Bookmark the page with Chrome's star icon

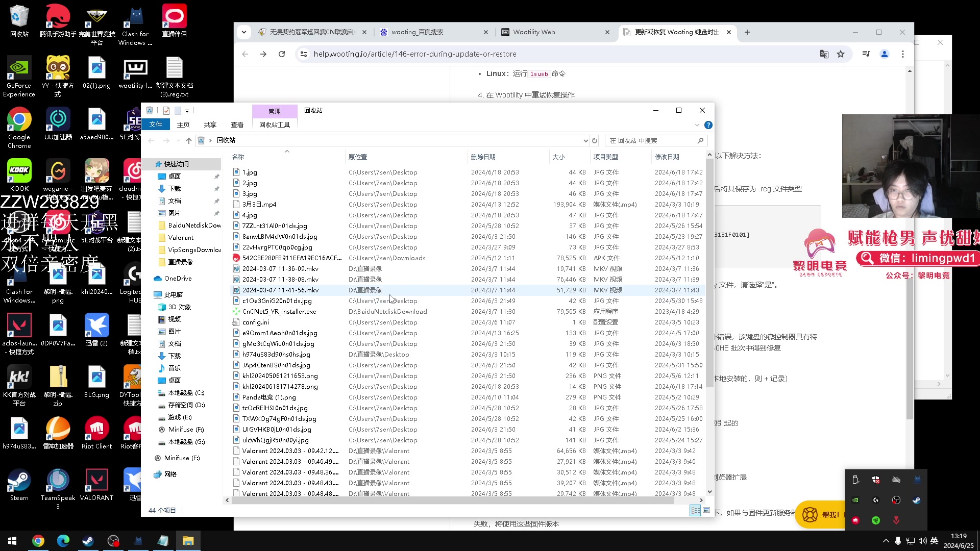pyautogui.click(x=841, y=54)
